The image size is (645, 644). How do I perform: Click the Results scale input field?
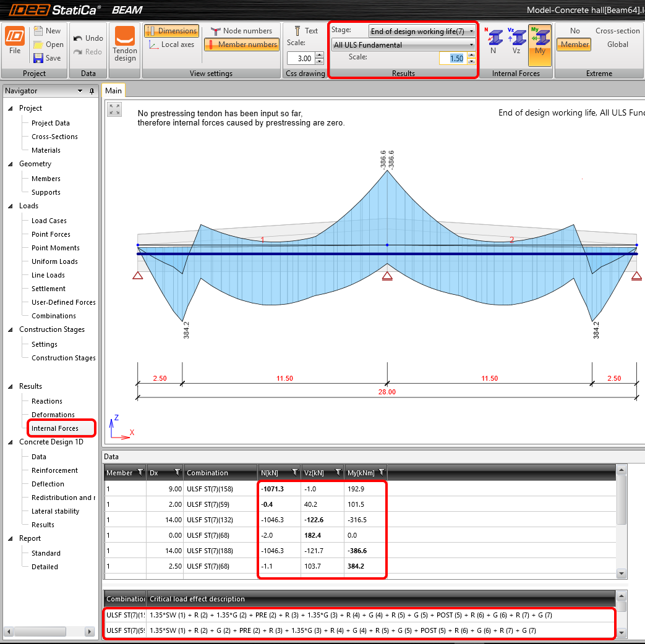(x=451, y=58)
